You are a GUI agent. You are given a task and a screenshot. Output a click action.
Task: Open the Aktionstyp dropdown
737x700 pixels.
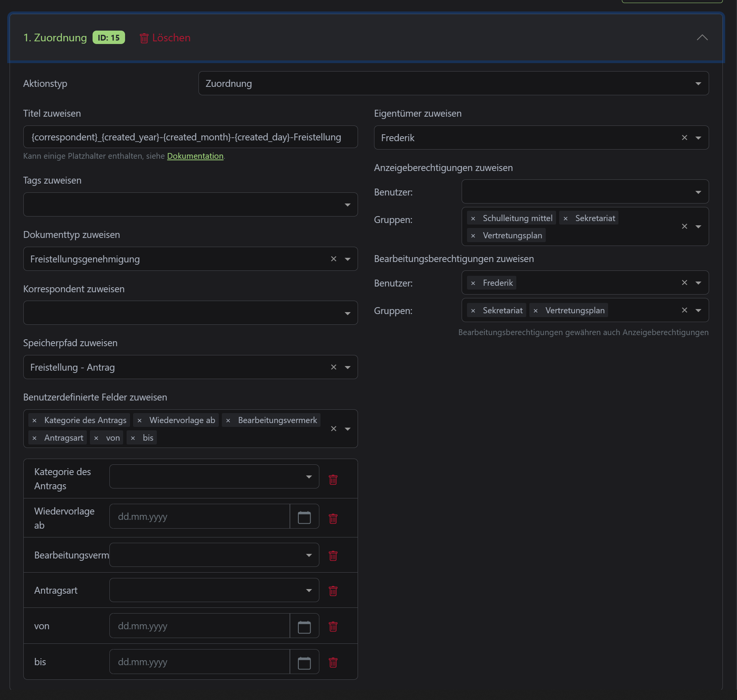pyautogui.click(x=453, y=83)
